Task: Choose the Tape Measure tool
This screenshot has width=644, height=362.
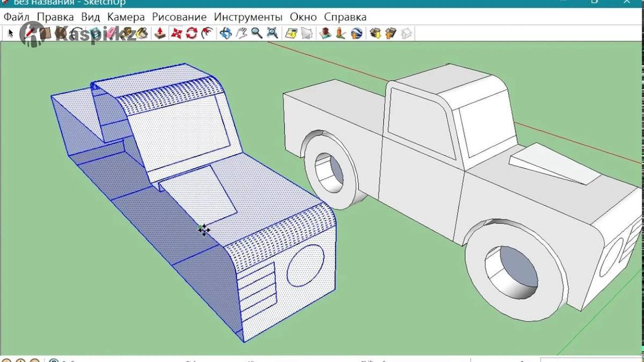Action: click(x=127, y=33)
